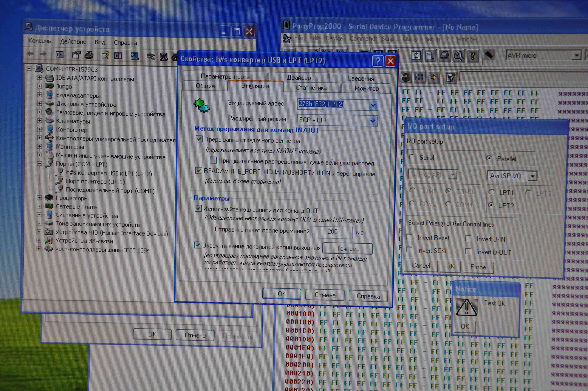Open the emulated address dropdown
This screenshot has width=588, height=391.
pos(373,105)
